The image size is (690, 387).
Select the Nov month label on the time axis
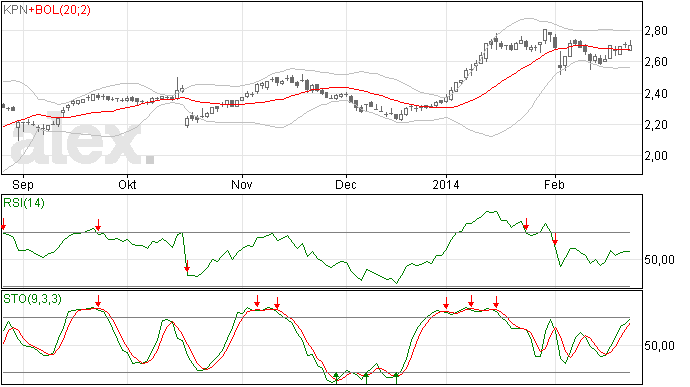tap(242, 184)
